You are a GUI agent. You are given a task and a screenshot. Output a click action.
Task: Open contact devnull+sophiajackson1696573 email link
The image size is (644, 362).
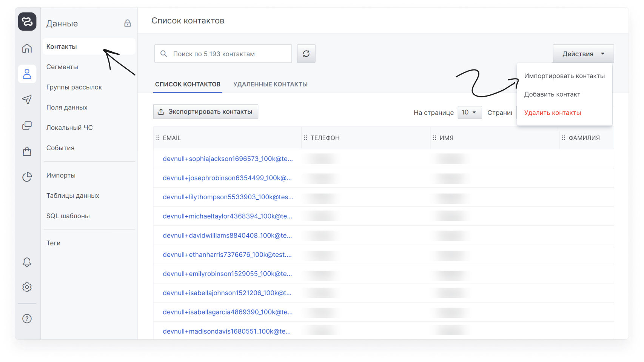pyautogui.click(x=228, y=159)
